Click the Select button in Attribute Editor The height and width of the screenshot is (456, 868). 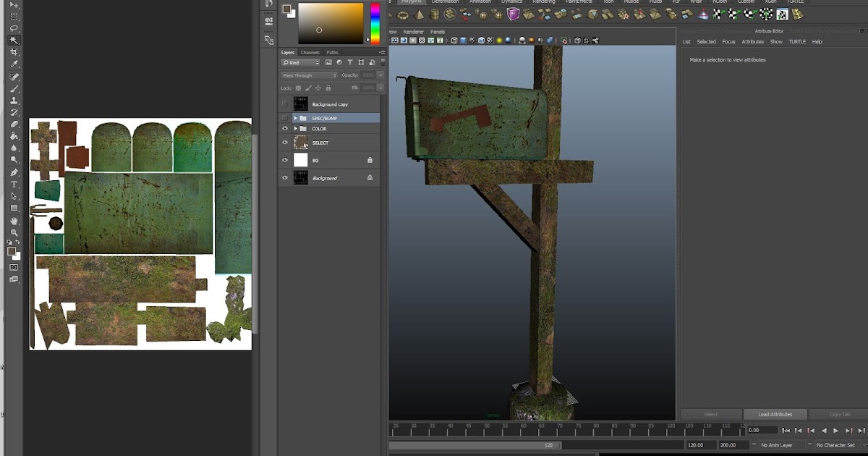(711, 414)
